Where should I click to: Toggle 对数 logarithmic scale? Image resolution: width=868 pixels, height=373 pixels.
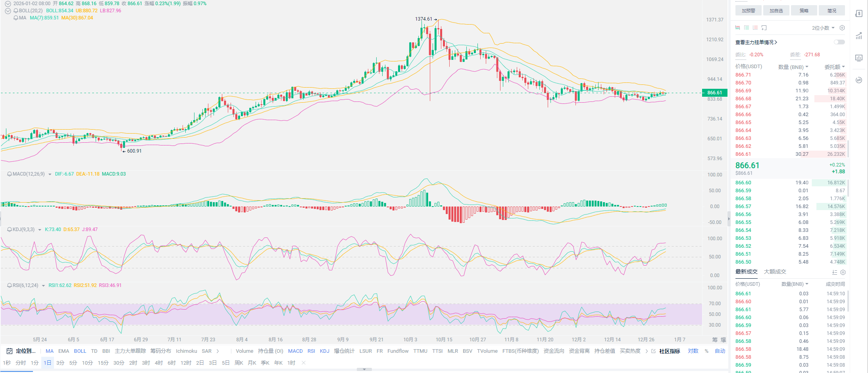[x=693, y=351]
